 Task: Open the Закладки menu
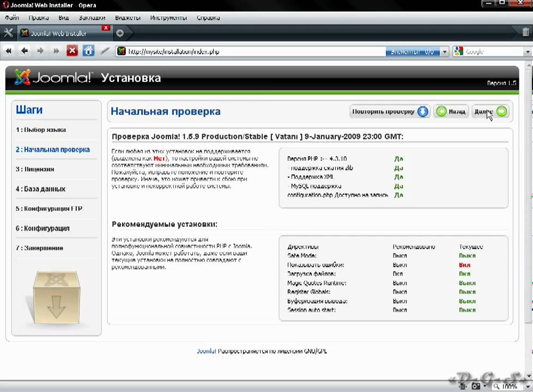pyautogui.click(x=92, y=17)
